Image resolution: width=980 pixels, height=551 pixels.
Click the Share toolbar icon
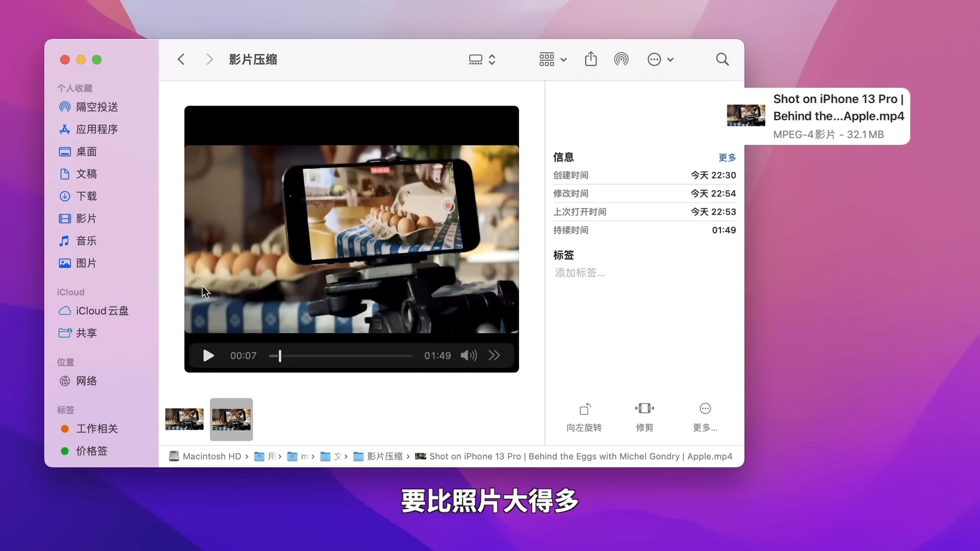(591, 59)
